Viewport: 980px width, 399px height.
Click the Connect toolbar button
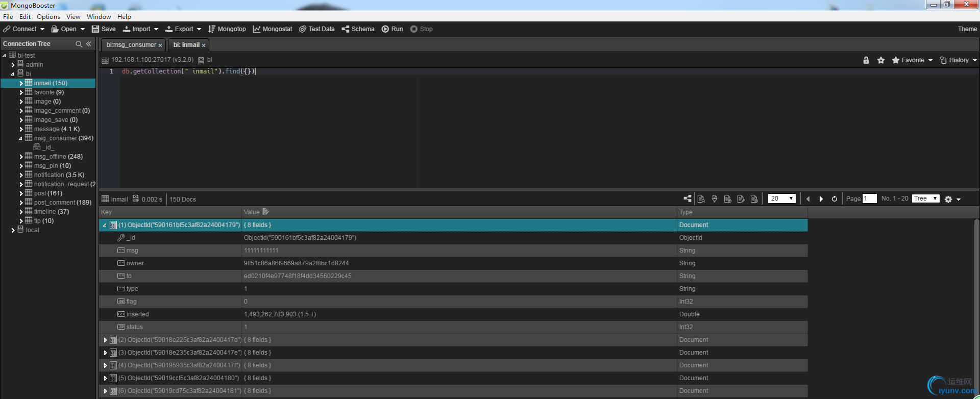tap(20, 29)
